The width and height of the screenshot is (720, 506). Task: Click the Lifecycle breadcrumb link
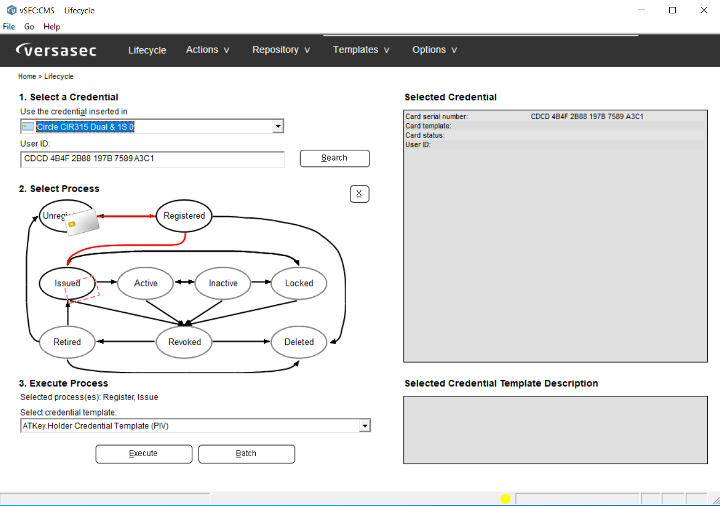(x=59, y=76)
